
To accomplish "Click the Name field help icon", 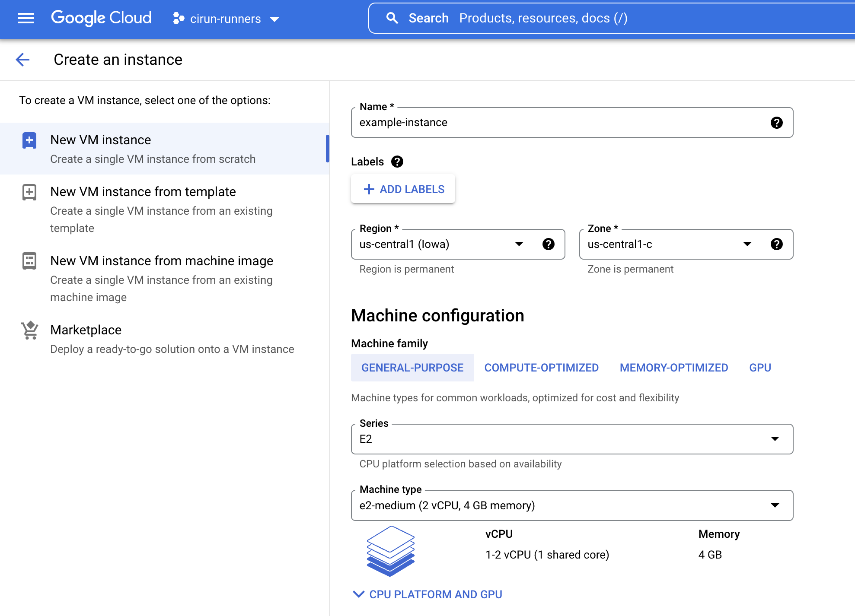I will tap(776, 123).
